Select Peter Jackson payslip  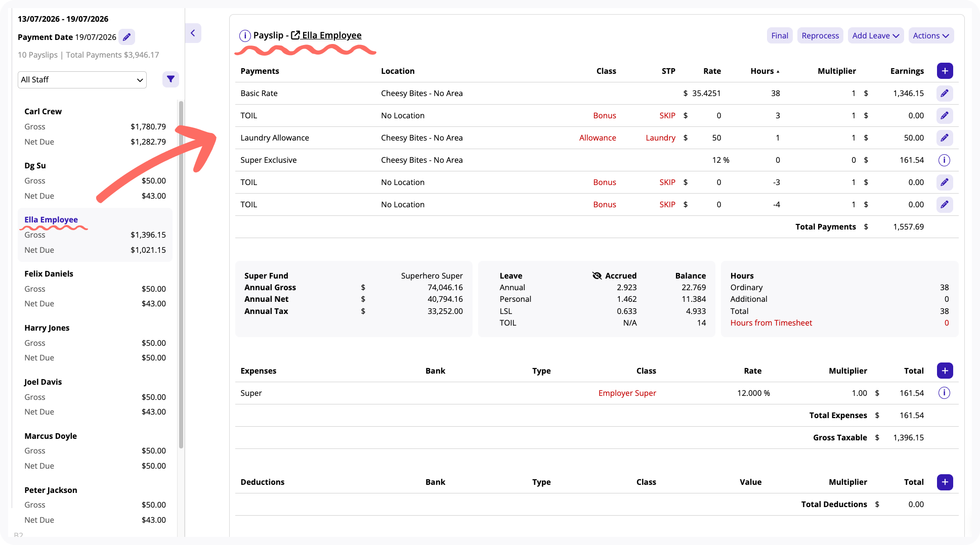click(x=95, y=505)
